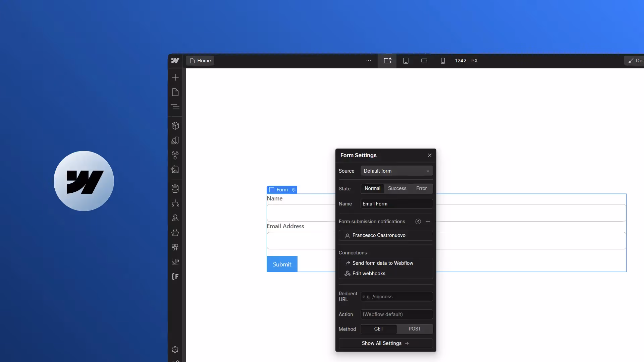
Task: Open the Components cube icon
Action: 175,126
